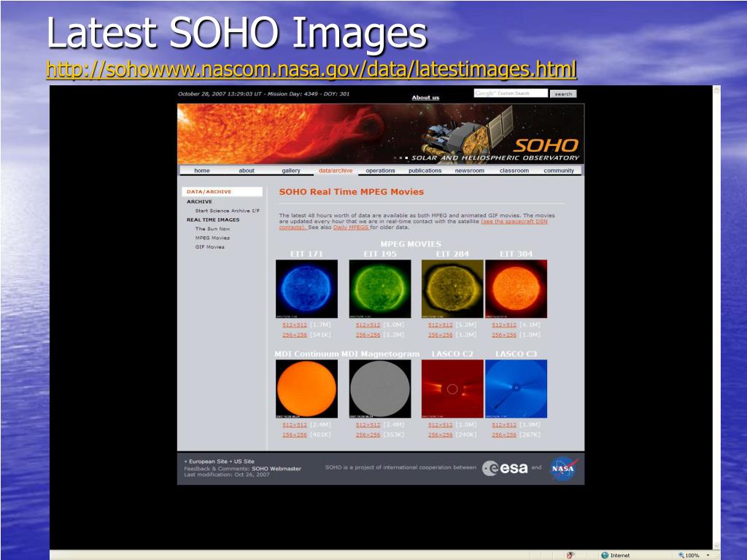Download the LASCO C3 256x256 movie

tap(504, 435)
